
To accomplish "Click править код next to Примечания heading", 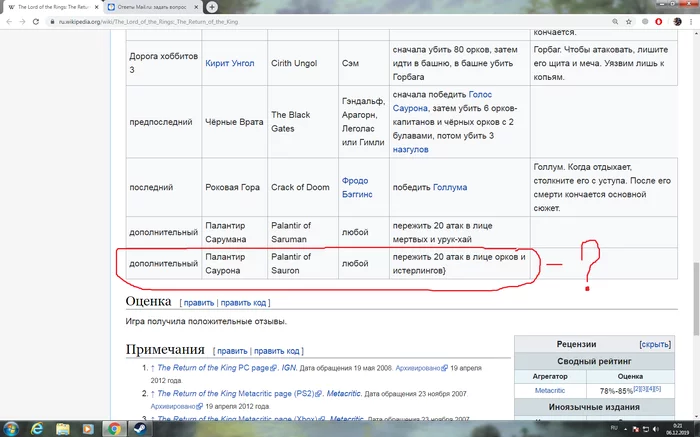I will [x=277, y=351].
